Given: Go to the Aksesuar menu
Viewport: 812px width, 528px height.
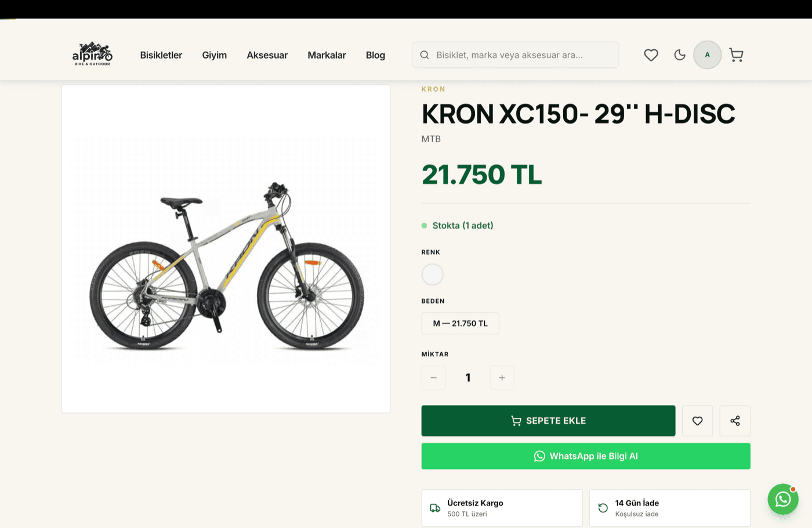Looking at the screenshot, I should pos(267,55).
